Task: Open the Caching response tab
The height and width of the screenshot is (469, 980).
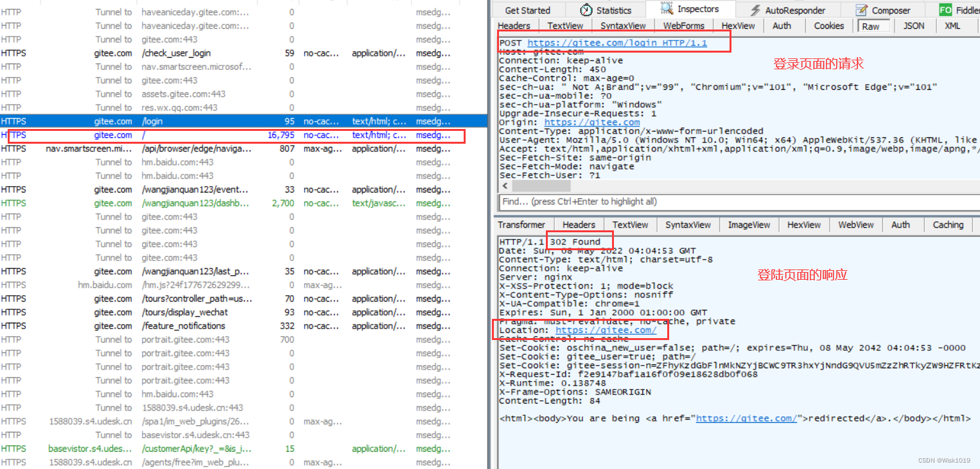Action: click(948, 225)
